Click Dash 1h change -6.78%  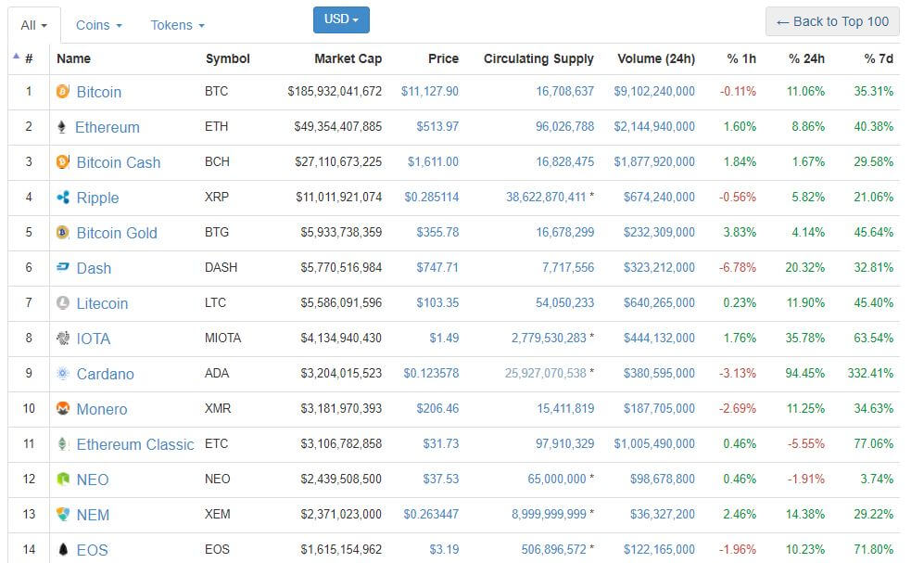point(737,268)
